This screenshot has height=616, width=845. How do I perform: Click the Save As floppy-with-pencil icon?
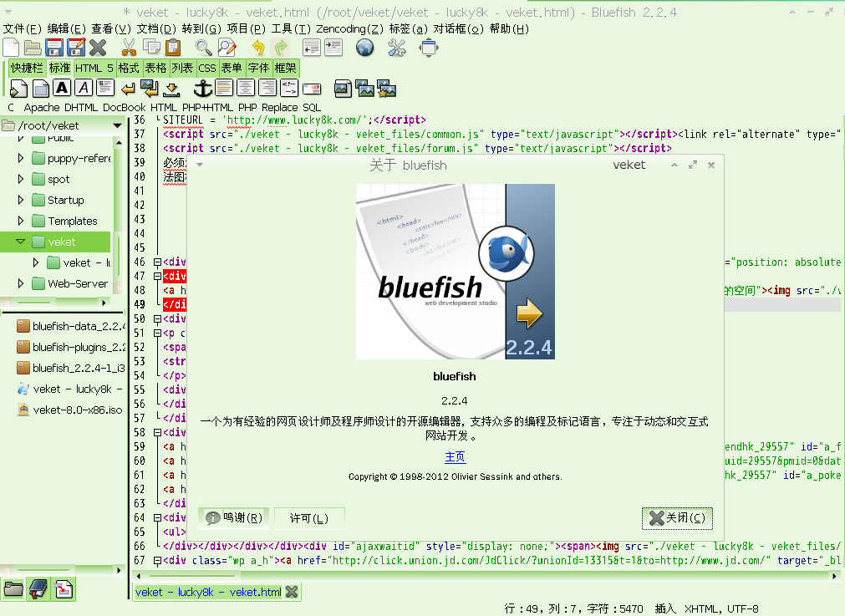[76, 48]
